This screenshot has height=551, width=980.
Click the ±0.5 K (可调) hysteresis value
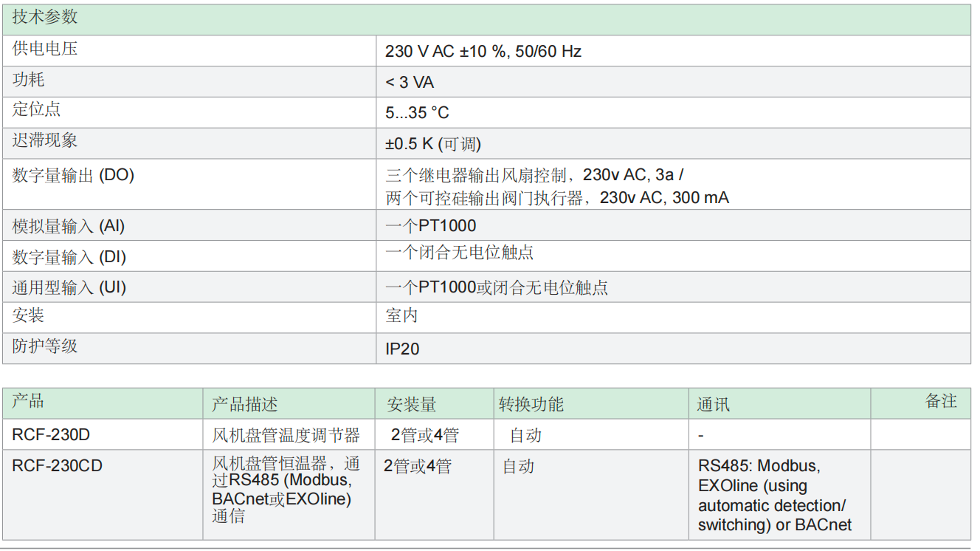pos(433,144)
